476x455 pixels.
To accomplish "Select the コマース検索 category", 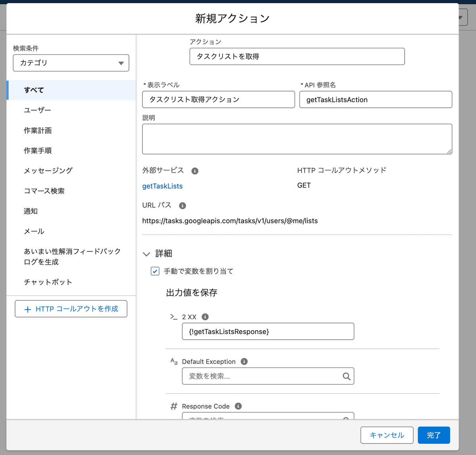I will [x=71, y=191].
